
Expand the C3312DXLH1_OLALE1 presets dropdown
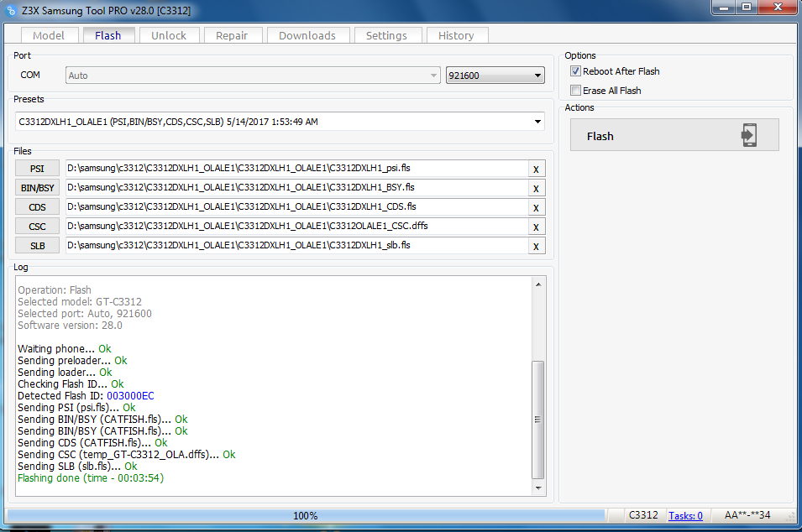[x=280, y=122]
